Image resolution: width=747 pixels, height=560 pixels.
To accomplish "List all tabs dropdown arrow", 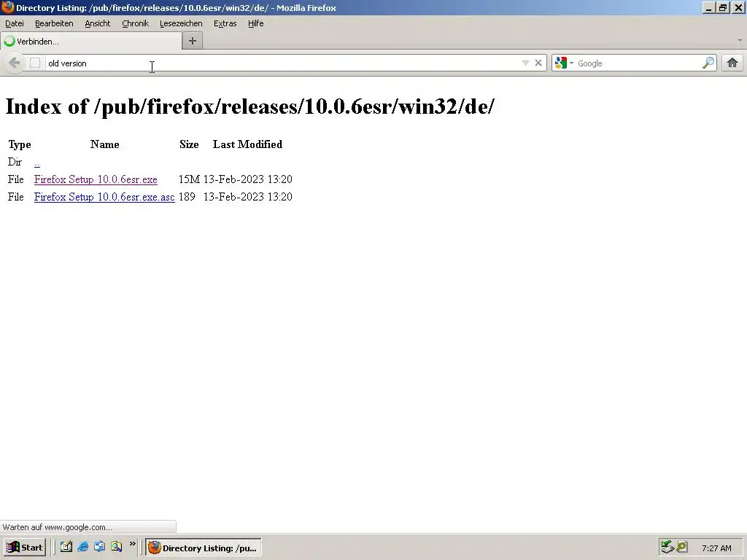I will (740, 41).
